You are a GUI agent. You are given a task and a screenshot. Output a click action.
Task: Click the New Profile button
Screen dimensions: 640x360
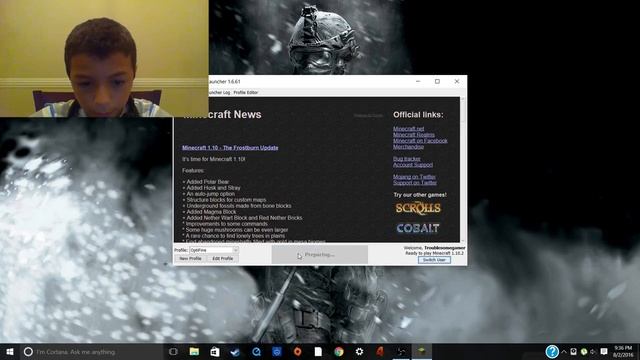(x=190, y=258)
